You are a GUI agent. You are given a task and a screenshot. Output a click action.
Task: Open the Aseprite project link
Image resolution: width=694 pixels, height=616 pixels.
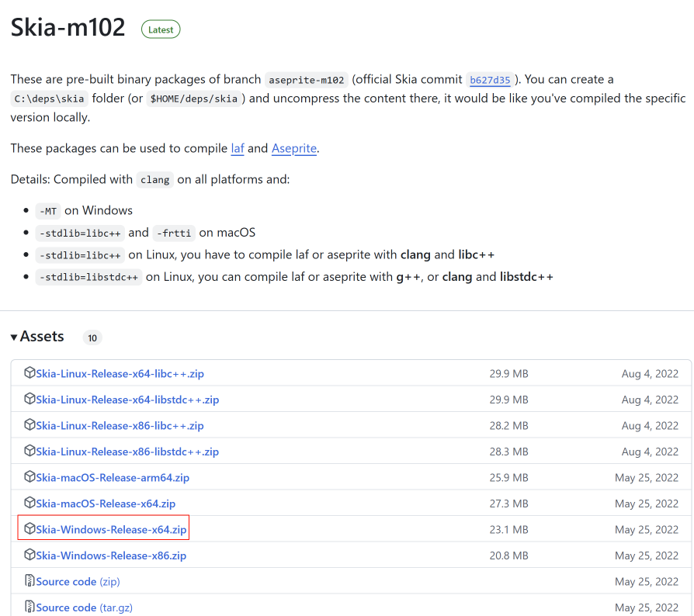pos(294,149)
